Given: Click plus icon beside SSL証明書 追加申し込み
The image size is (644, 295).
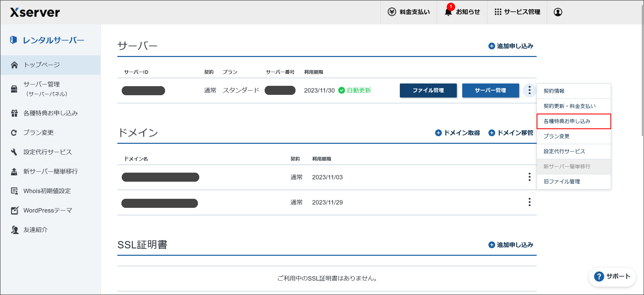Looking at the screenshot, I should point(492,245).
